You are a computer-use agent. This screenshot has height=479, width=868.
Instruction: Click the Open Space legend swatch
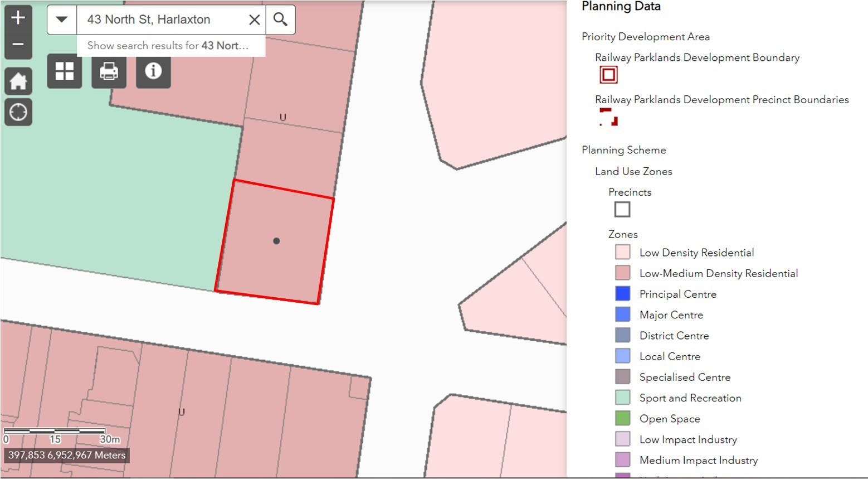click(622, 418)
